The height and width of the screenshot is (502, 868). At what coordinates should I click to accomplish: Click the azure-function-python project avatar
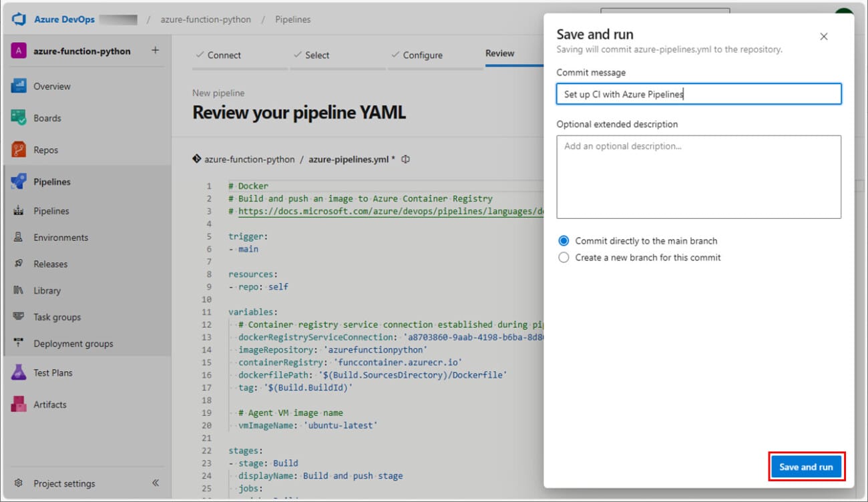[x=19, y=51]
